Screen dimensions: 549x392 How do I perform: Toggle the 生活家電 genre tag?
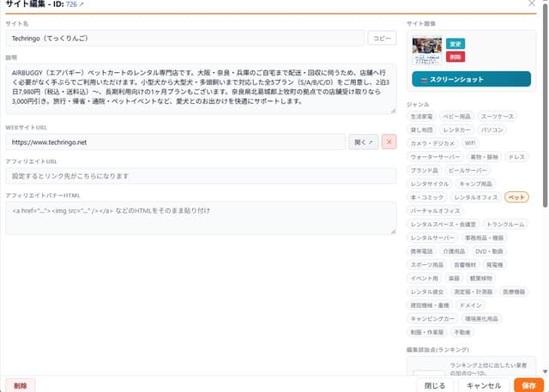pyautogui.click(x=421, y=117)
